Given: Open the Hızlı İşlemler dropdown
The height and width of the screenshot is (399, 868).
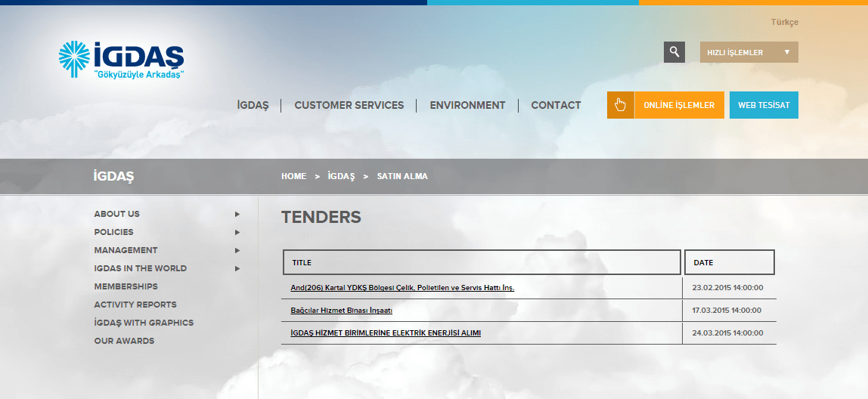Looking at the screenshot, I should click(x=749, y=52).
